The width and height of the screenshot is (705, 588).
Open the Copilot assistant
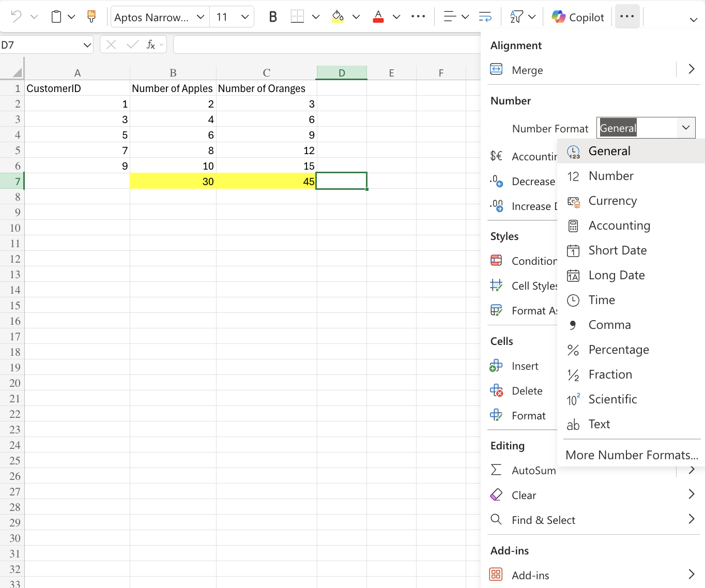577,17
